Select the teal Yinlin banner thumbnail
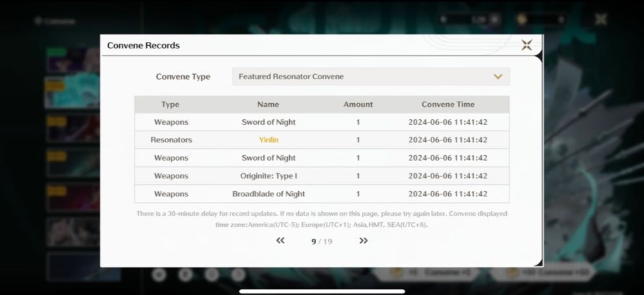 pyautogui.click(x=72, y=93)
